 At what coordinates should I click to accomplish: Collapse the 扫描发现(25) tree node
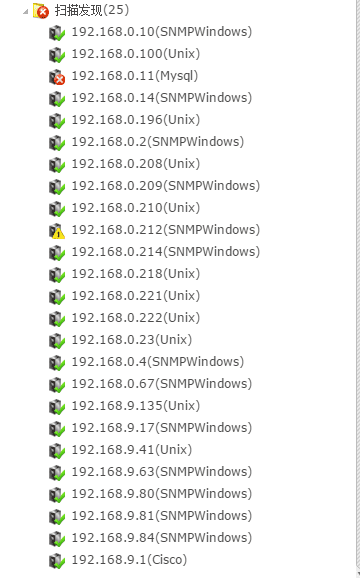click(25, 11)
